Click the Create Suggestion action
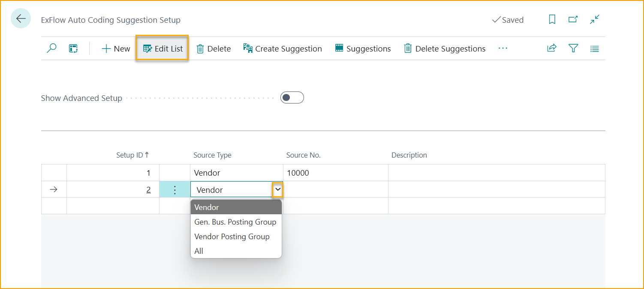This screenshot has height=289, width=644. click(x=283, y=49)
